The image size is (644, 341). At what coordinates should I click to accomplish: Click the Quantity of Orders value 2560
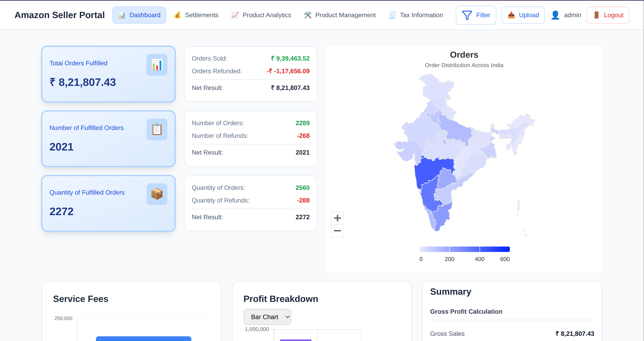point(302,188)
